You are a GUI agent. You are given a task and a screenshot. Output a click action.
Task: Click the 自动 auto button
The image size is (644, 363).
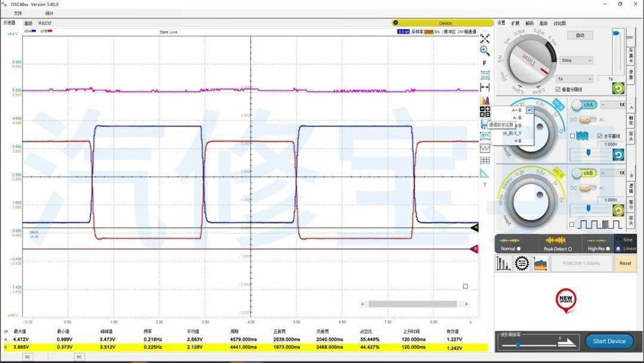point(580,35)
